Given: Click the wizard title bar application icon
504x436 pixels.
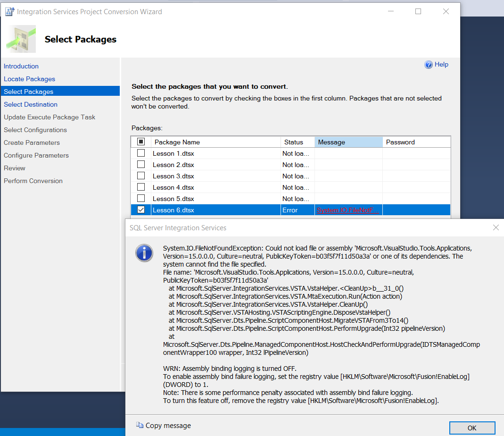Looking at the screenshot, I should (9, 12).
